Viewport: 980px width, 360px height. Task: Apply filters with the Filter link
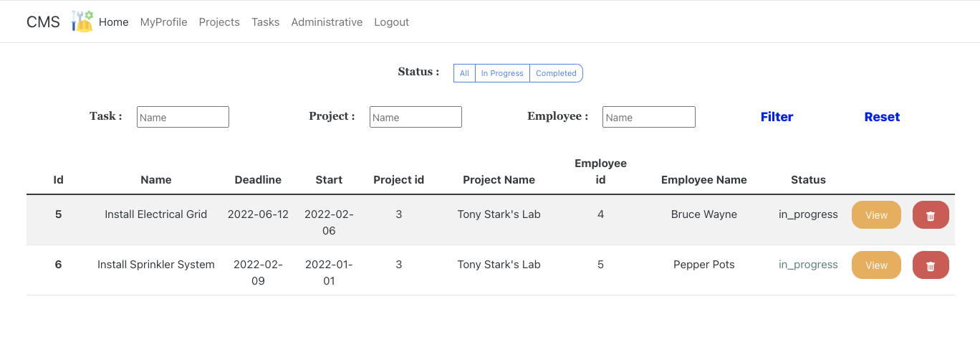tap(777, 117)
